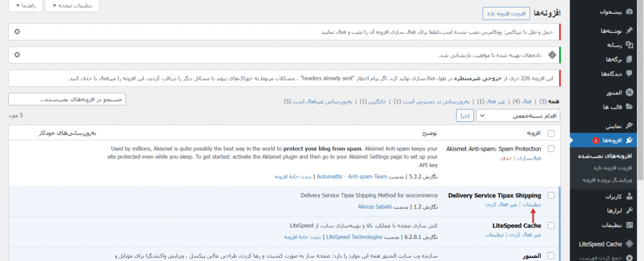Open the Media (رسانه) icon in sidebar
Viewport: 644px width, 261px height.
pos(629,45)
